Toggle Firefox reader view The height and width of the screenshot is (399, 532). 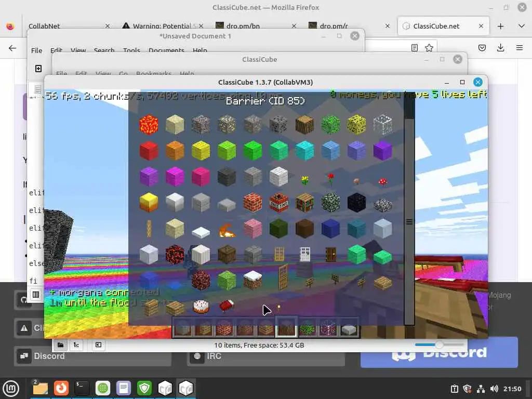click(x=414, y=48)
